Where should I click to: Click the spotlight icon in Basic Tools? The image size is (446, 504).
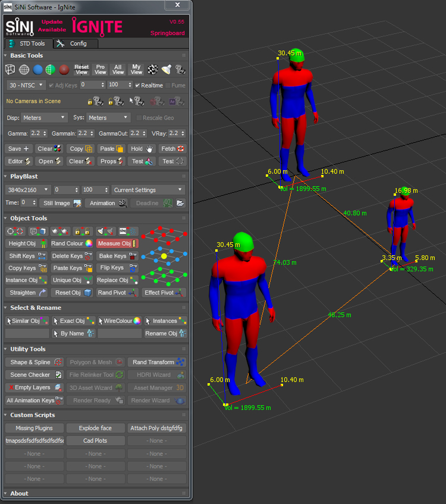[x=166, y=70]
